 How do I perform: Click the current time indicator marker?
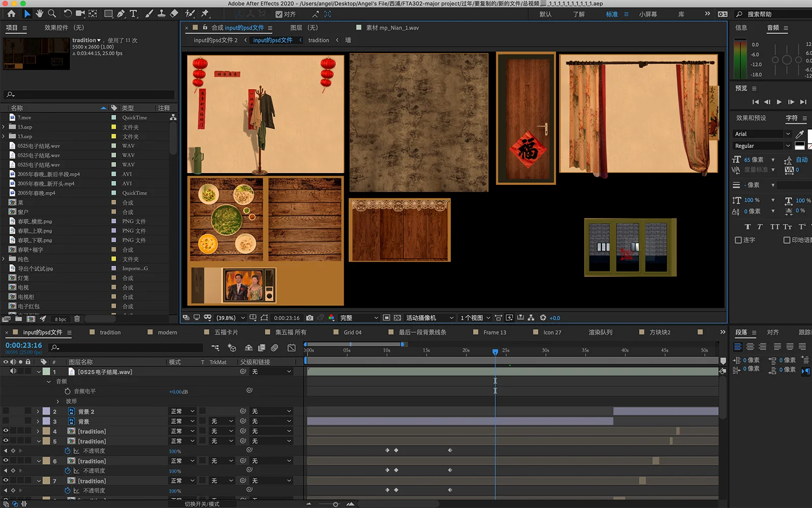coord(495,352)
